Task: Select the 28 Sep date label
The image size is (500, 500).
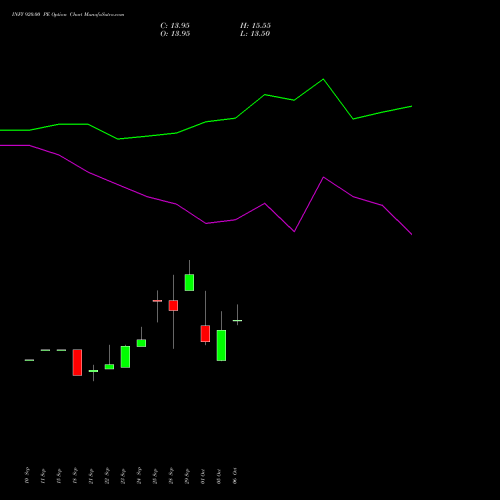Action: 171,475
